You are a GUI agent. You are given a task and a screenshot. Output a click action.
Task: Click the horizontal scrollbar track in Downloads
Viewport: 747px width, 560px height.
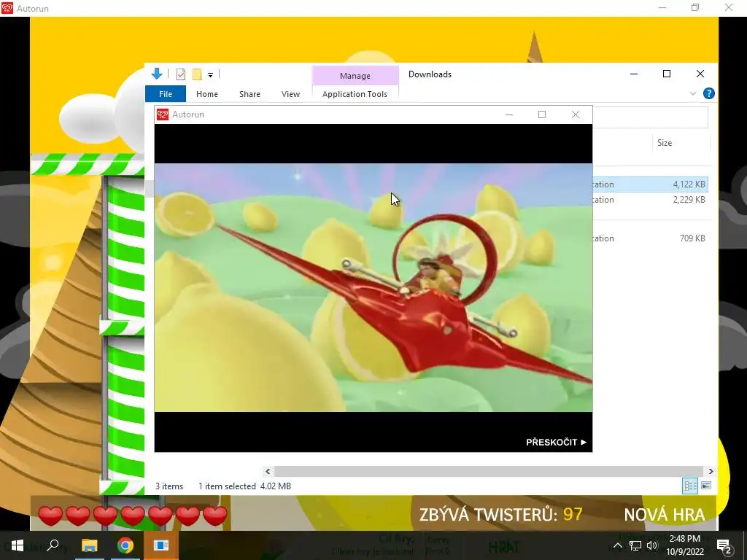click(489, 472)
